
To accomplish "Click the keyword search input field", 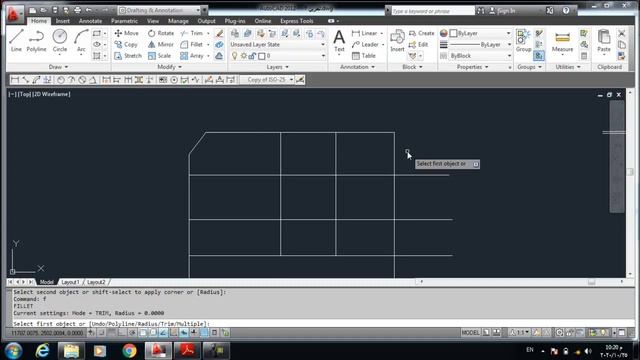I will pos(433,11).
